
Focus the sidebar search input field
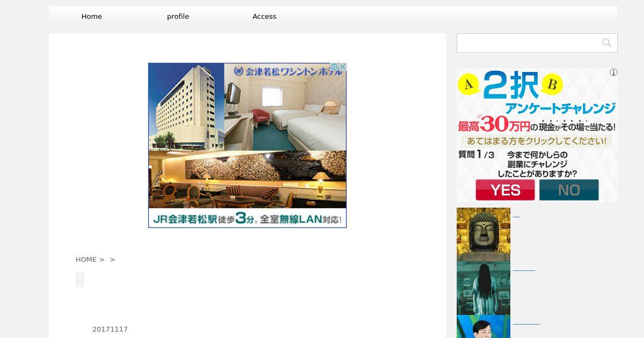point(537,43)
